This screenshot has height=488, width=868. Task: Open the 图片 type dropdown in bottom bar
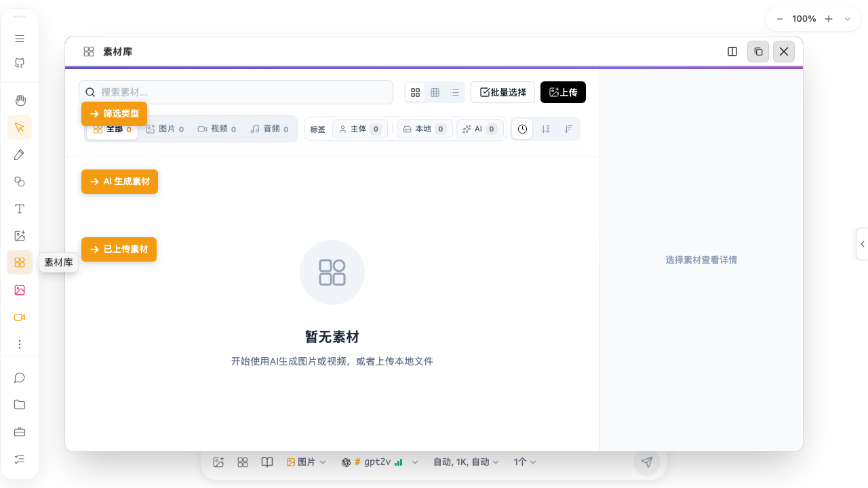pyautogui.click(x=306, y=462)
